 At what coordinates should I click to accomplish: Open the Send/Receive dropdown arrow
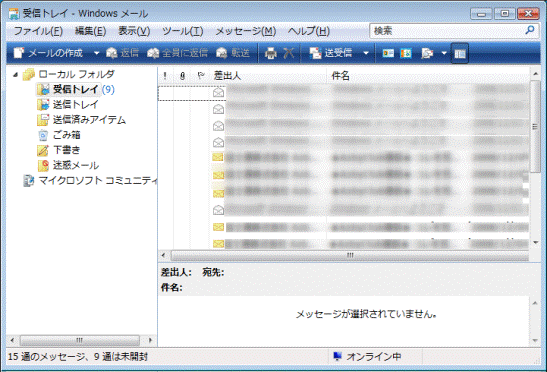pos(366,53)
